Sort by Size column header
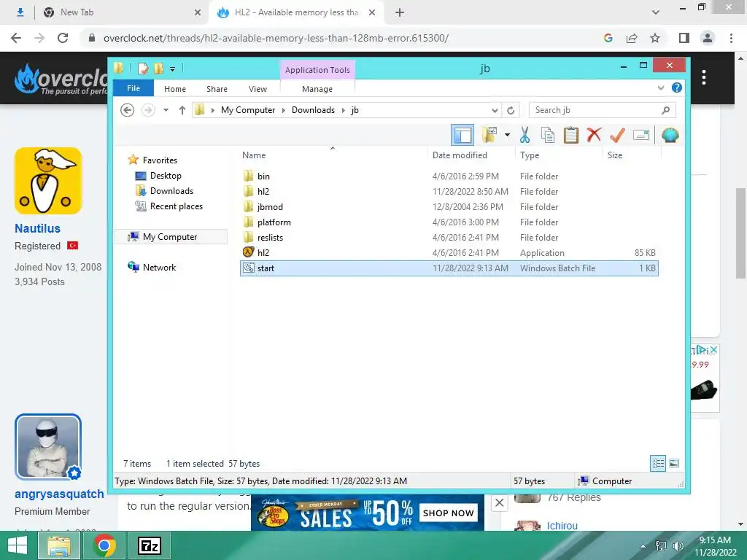The height and width of the screenshot is (560, 747). click(x=614, y=155)
